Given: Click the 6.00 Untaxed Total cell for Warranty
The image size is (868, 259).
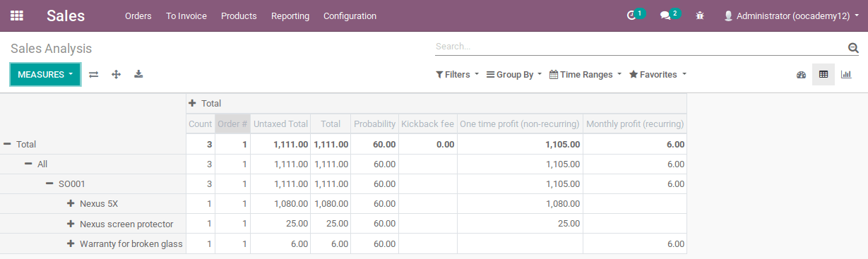Looking at the screenshot, I should coord(280,243).
